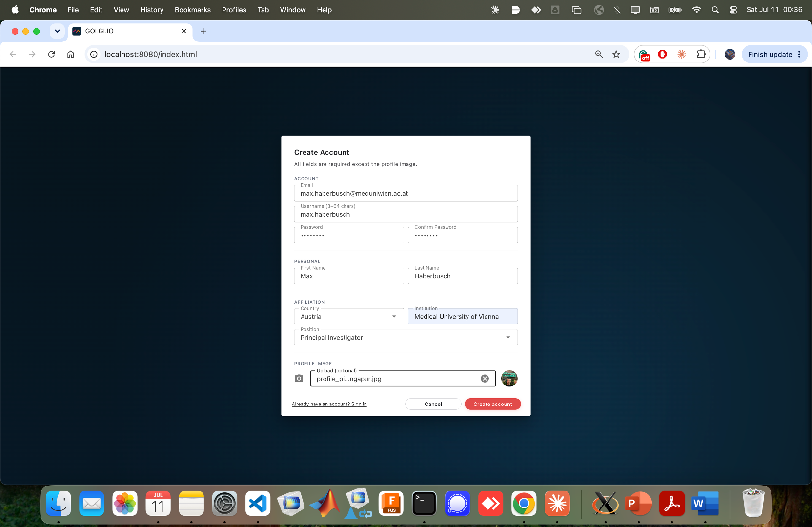This screenshot has height=527, width=812.
Task: Clear the uploaded profile image file
Action: coord(485,379)
